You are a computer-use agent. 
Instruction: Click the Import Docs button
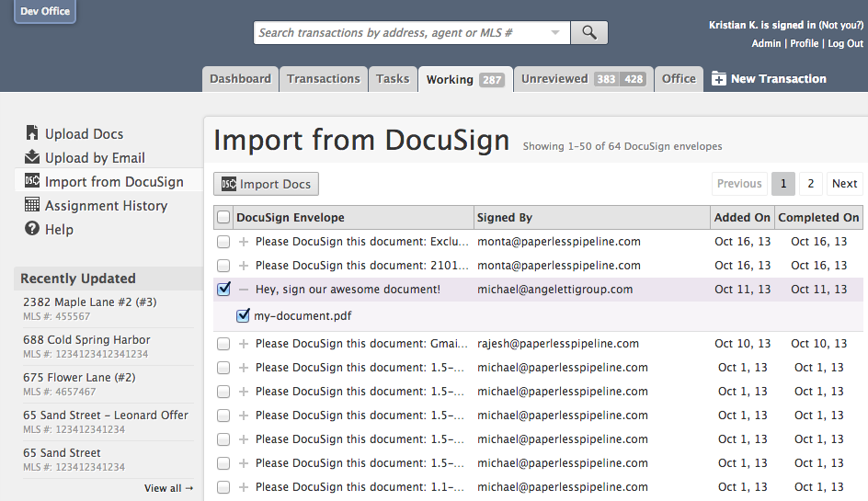(267, 184)
